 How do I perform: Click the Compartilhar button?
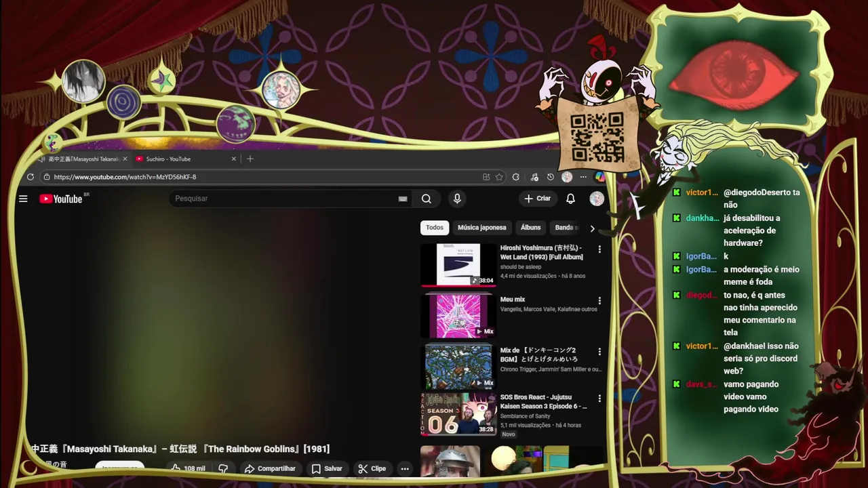pos(270,468)
